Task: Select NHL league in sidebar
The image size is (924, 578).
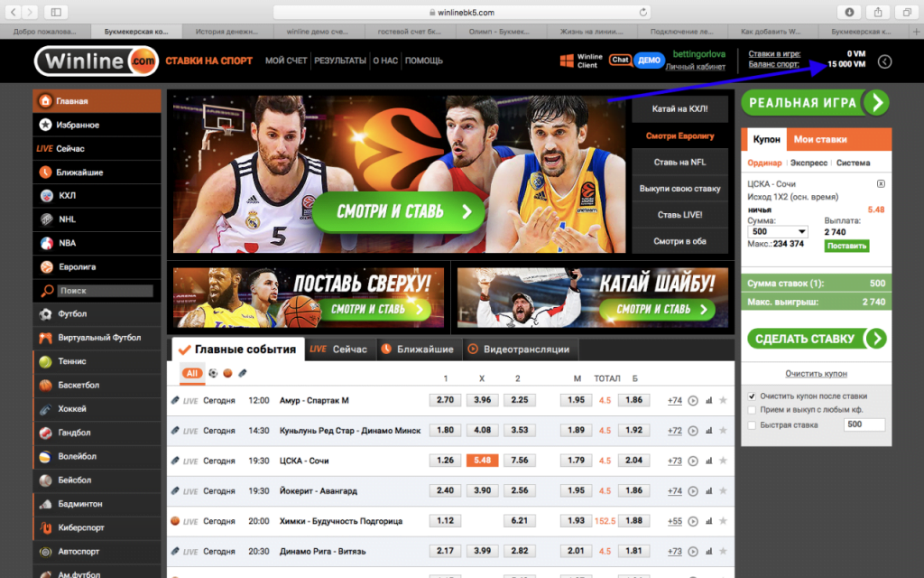Action: (x=97, y=219)
